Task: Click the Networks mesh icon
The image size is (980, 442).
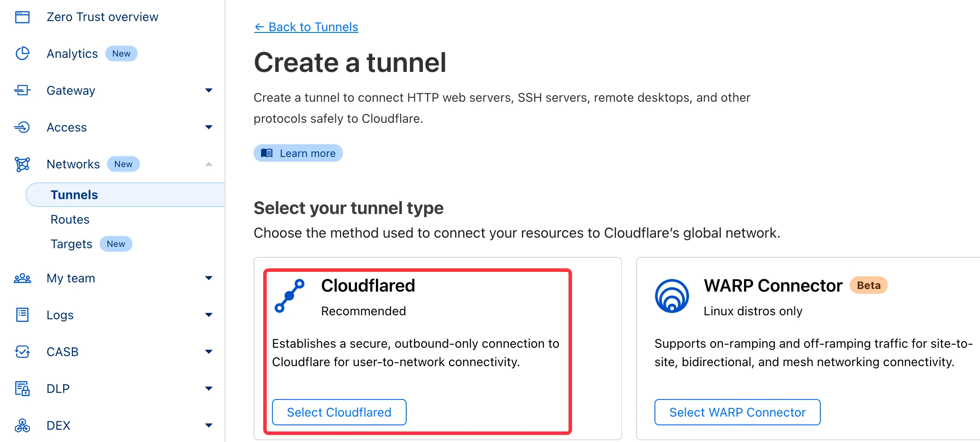Action: (22, 164)
